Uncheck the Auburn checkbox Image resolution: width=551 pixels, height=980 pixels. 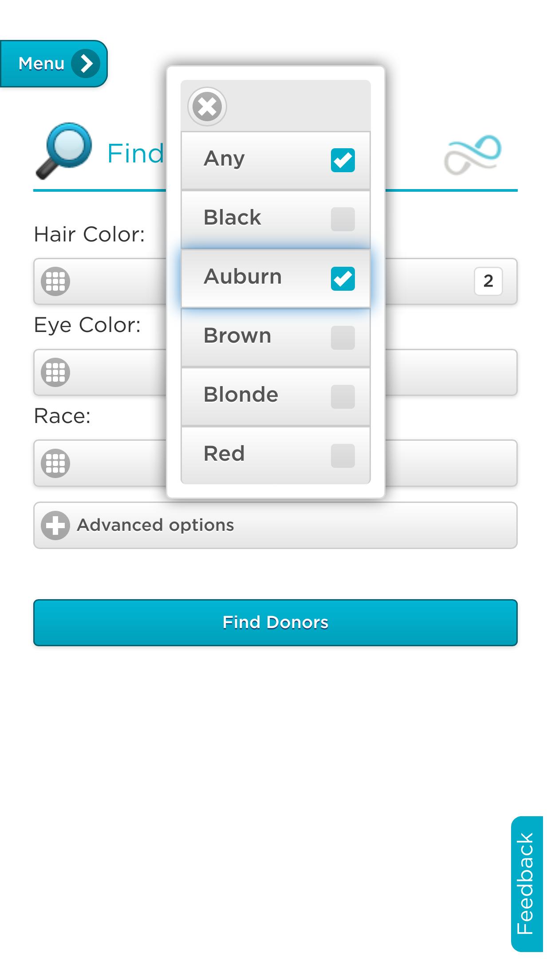(x=342, y=279)
